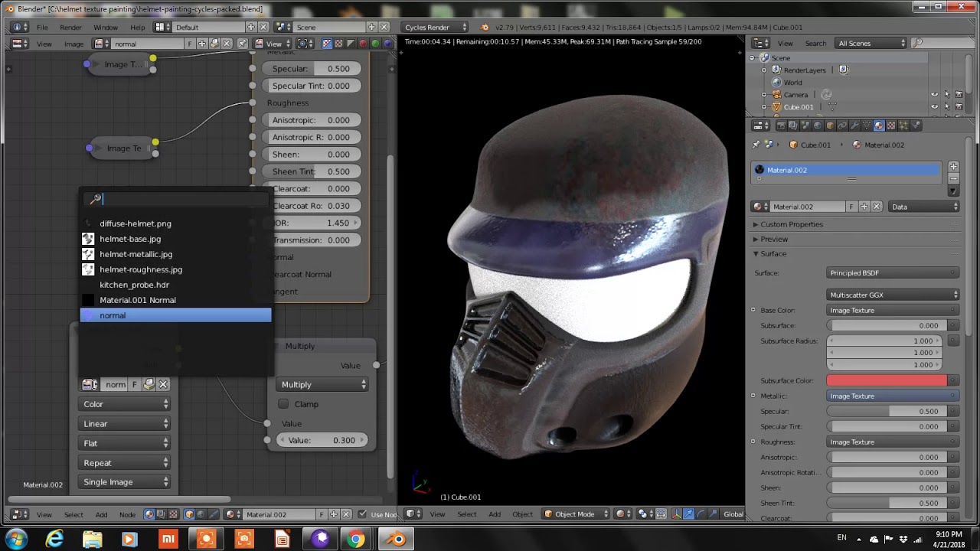Enable Clamp checkbox in Multiply node
The width and height of the screenshot is (980, 551).
coord(284,404)
